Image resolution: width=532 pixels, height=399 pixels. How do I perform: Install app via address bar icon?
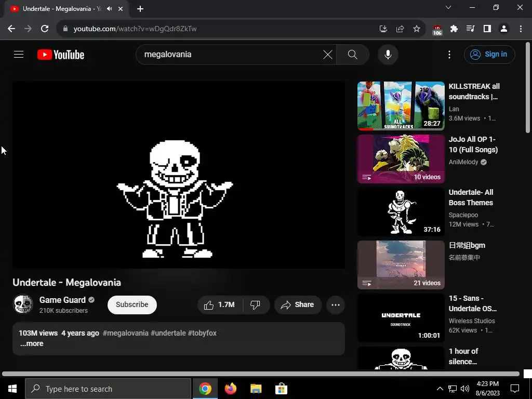(383, 29)
